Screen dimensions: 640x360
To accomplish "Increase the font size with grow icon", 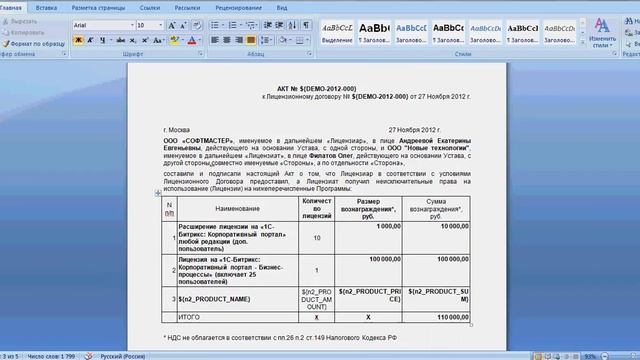I will click(172, 25).
